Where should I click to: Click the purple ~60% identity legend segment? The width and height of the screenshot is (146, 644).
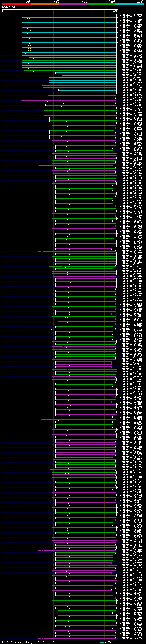pyautogui.click(x=73, y=4)
